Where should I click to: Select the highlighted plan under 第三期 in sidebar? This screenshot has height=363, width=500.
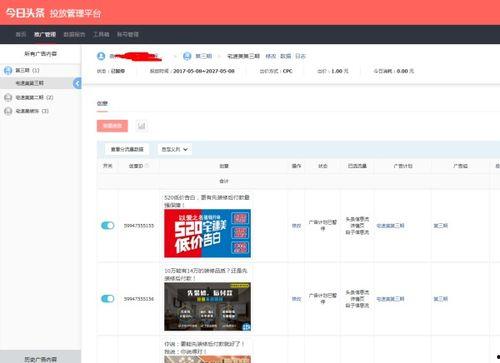(30, 83)
